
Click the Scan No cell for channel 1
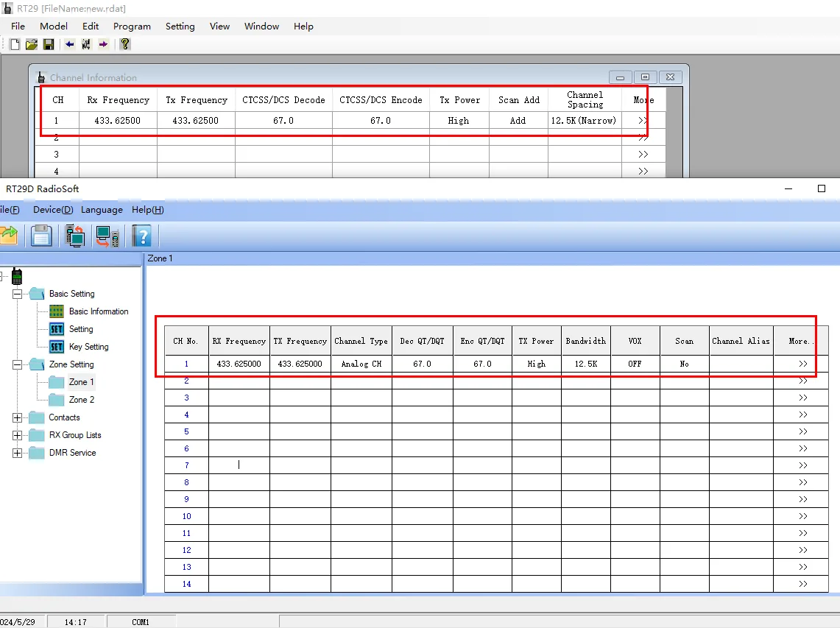[684, 364]
